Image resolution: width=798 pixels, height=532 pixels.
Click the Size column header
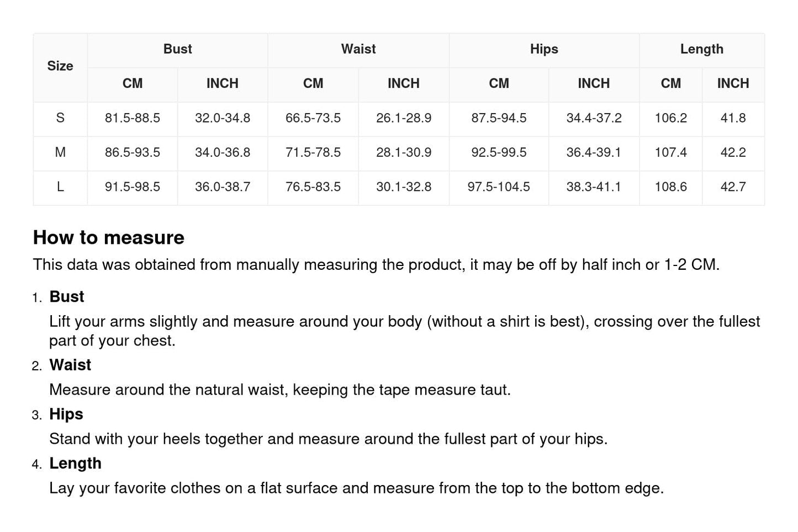coord(60,66)
